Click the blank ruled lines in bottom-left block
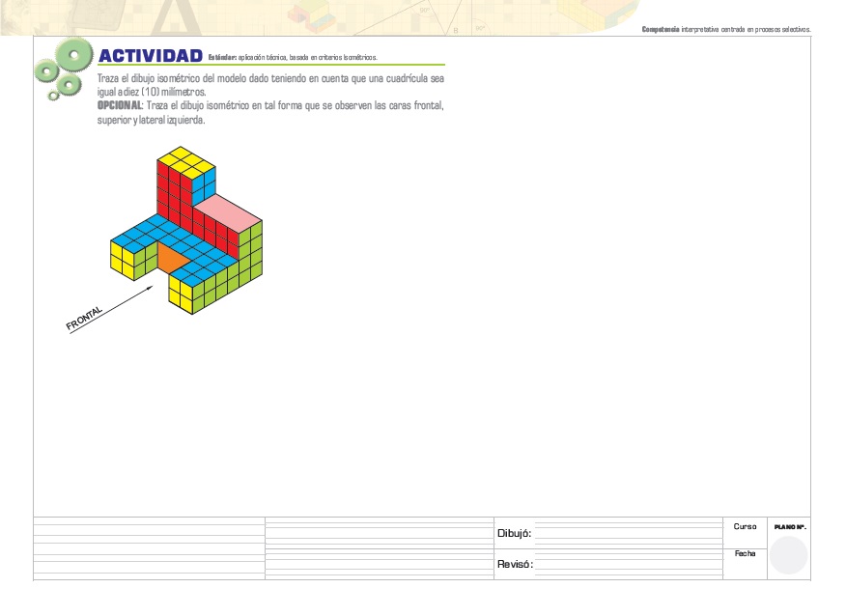The width and height of the screenshot is (846, 616). point(149,548)
